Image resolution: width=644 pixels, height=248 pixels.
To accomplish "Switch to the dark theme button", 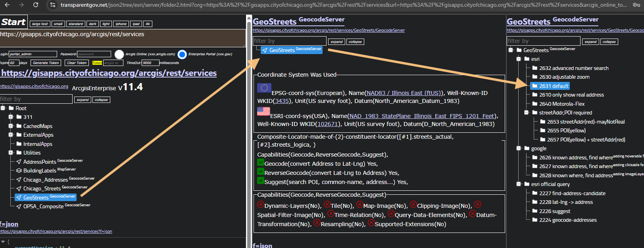I will [92, 24].
